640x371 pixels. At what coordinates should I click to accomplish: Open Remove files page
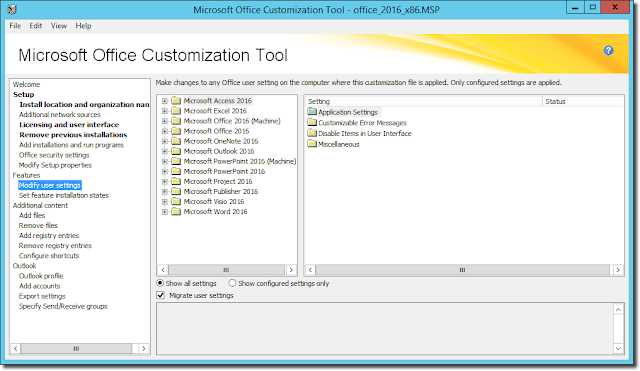[x=38, y=226]
